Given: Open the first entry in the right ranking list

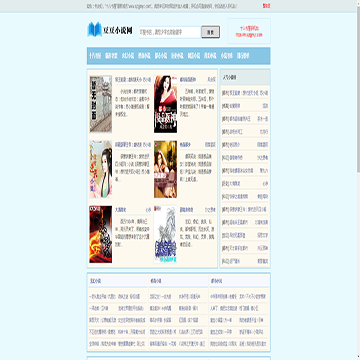Looking at the screenshot, I should [245, 93].
